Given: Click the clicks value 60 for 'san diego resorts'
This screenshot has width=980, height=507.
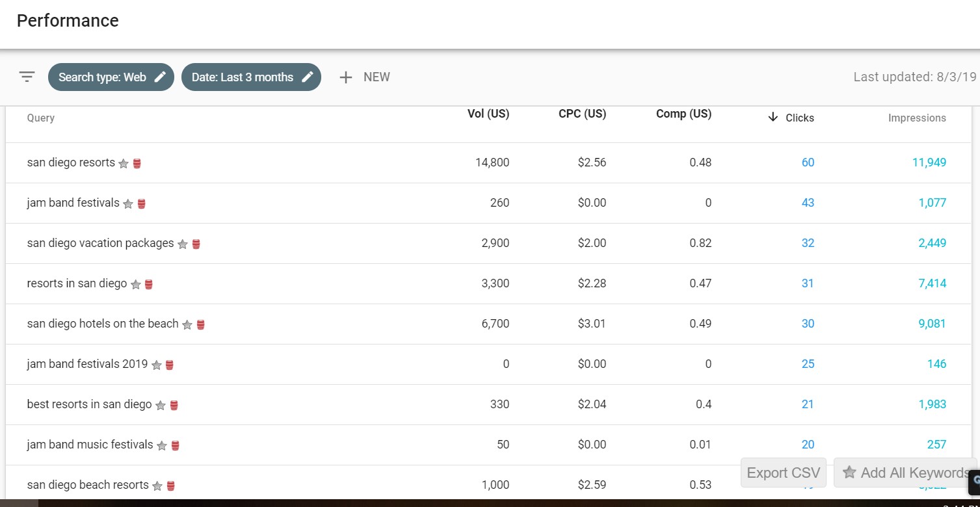Looking at the screenshot, I should point(808,162).
